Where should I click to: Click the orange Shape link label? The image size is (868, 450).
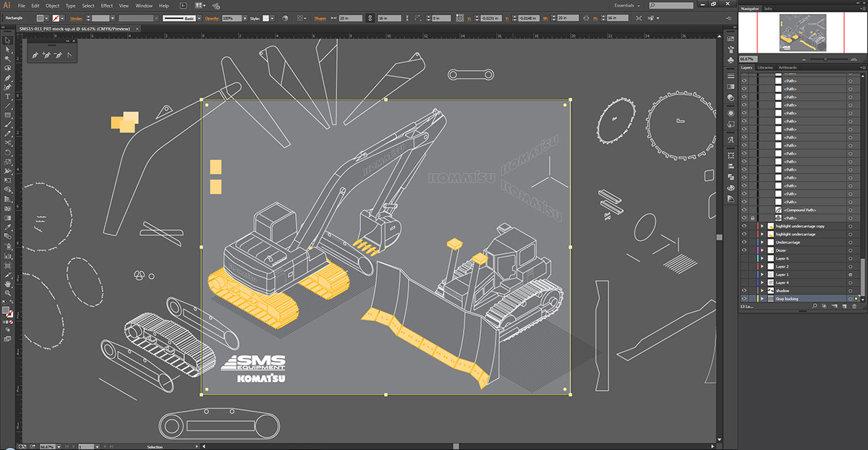coord(320,17)
